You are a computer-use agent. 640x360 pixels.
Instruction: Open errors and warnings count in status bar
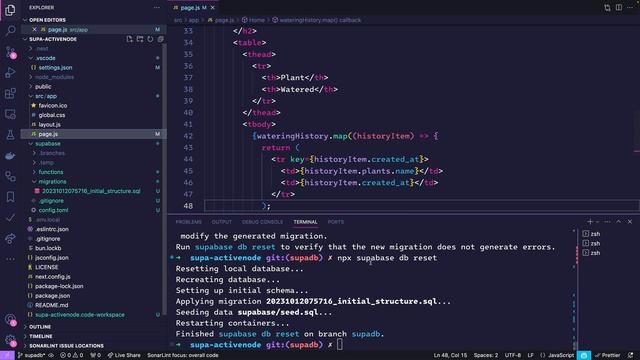click(71, 356)
